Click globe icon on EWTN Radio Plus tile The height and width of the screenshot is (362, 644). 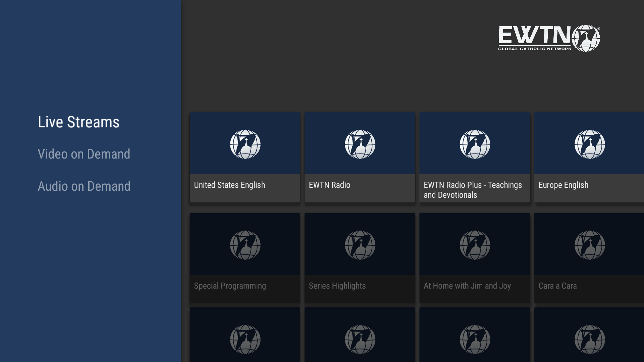475,144
